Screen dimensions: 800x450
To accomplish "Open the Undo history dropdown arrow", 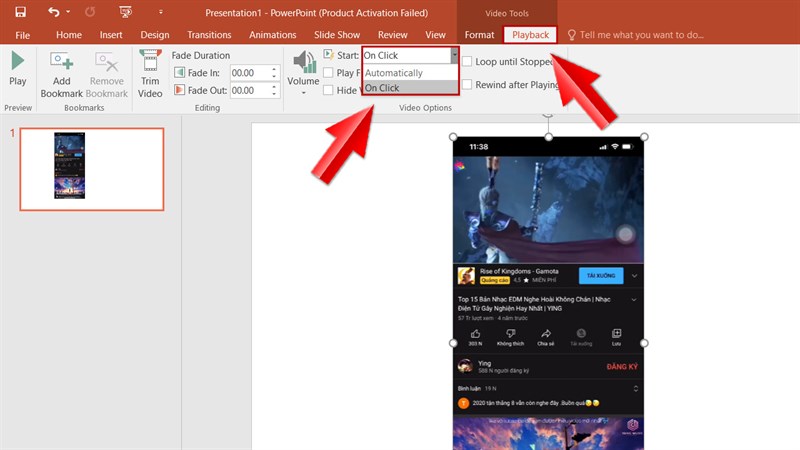I will tap(68, 12).
